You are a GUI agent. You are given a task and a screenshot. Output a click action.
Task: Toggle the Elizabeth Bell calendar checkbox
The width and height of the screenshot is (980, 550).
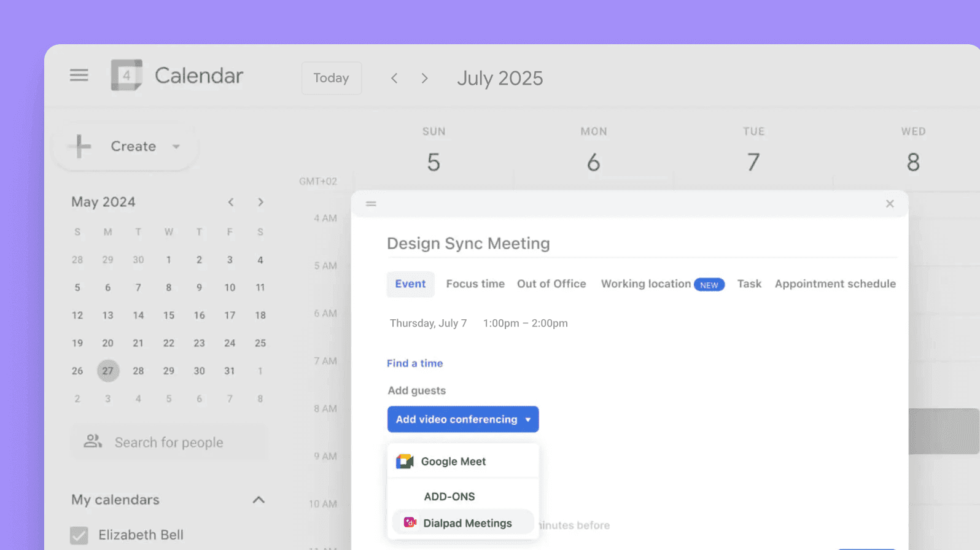point(79,535)
